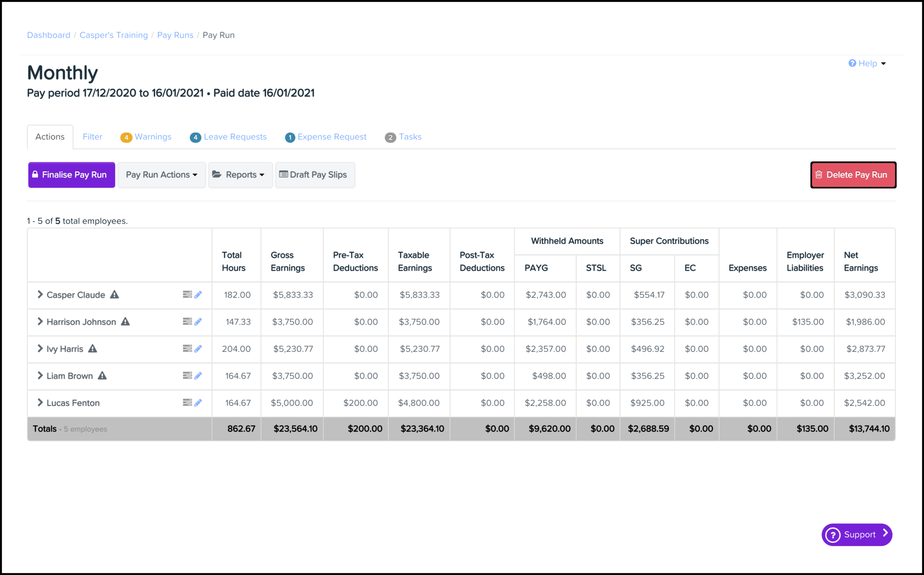This screenshot has width=924, height=575.
Task: Open the Support chat widget
Action: (857, 535)
